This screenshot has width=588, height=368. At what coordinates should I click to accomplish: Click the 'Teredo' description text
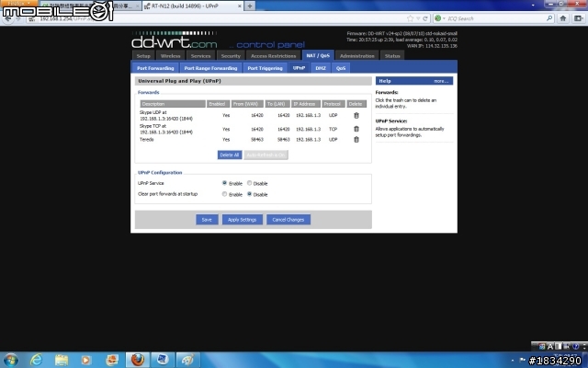pos(147,139)
